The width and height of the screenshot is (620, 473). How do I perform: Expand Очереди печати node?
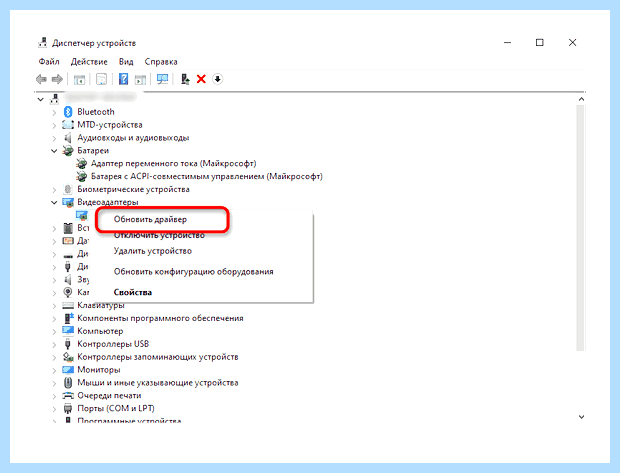[54, 396]
